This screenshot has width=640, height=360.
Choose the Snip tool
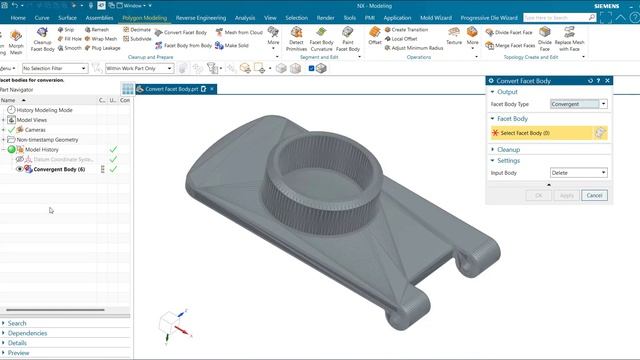[66, 30]
